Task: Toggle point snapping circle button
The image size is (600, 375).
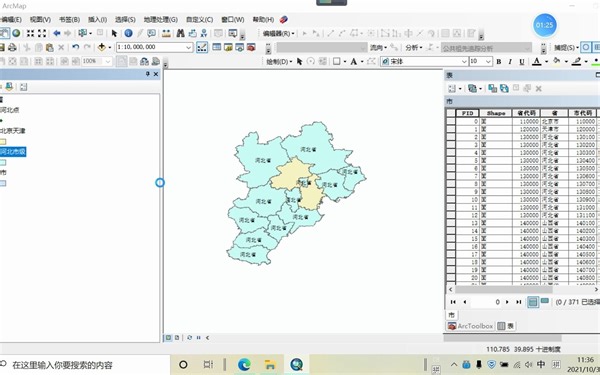Action: (x=585, y=47)
